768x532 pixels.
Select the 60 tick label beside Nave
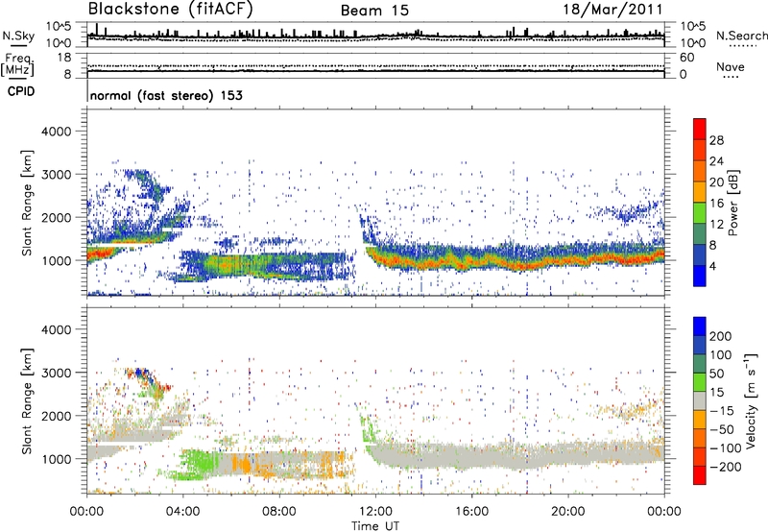(686, 58)
